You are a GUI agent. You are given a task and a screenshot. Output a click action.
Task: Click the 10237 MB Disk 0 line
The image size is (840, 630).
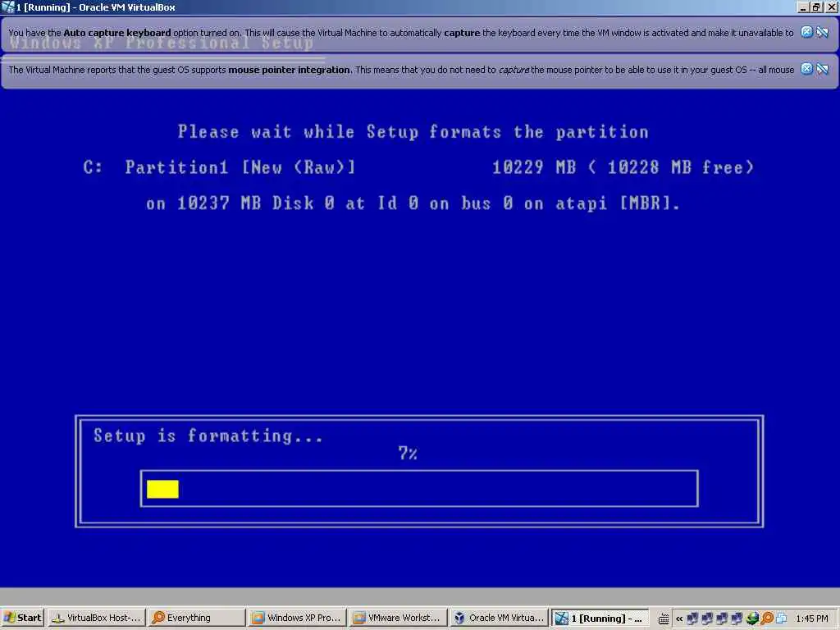(413, 203)
